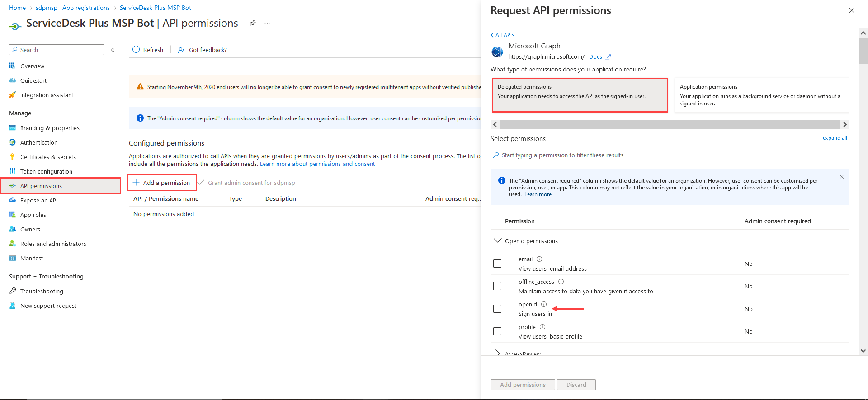Click the Microsoft Graph logo icon
This screenshot has width=868, height=400.
497,52
